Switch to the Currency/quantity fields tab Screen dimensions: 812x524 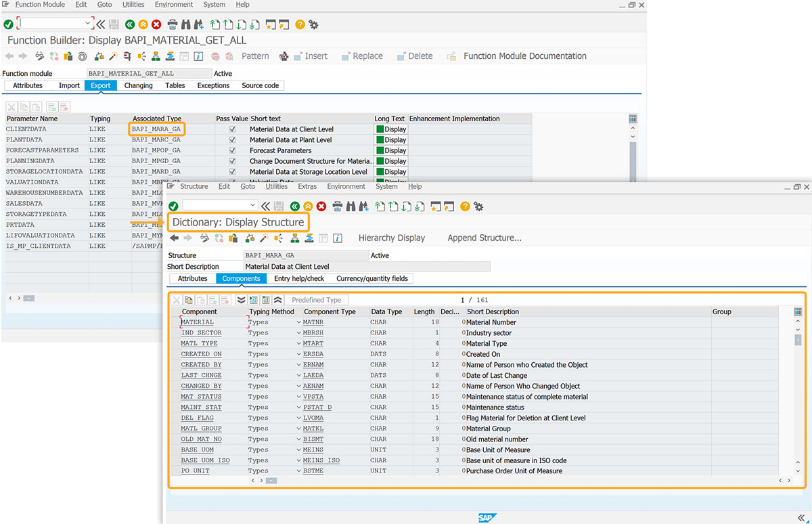(372, 278)
